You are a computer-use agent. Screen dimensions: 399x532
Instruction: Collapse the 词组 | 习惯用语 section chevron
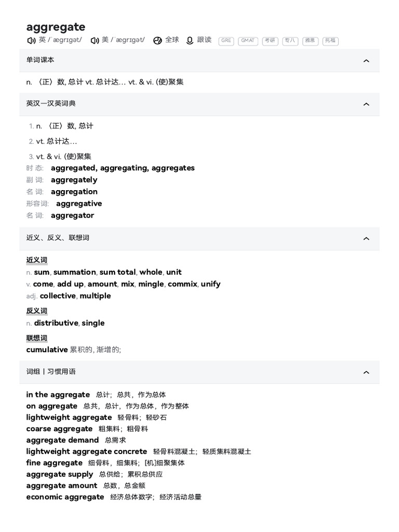[366, 373]
